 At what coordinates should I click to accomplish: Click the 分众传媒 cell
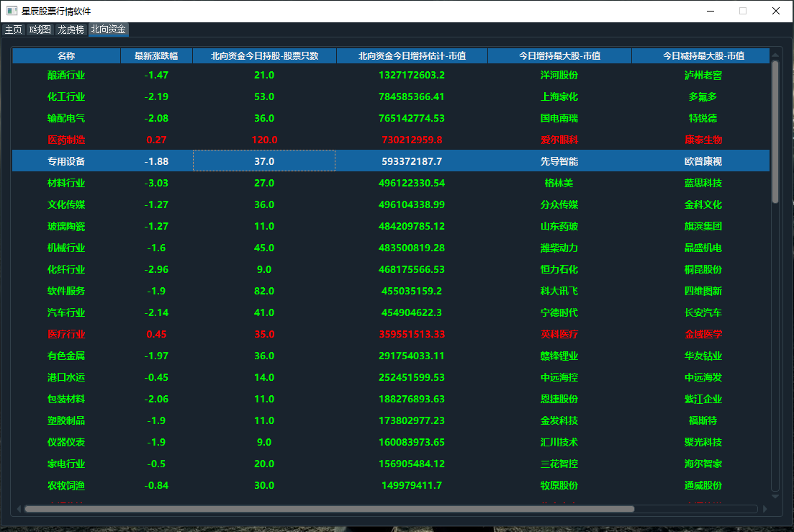coord(559,204)
